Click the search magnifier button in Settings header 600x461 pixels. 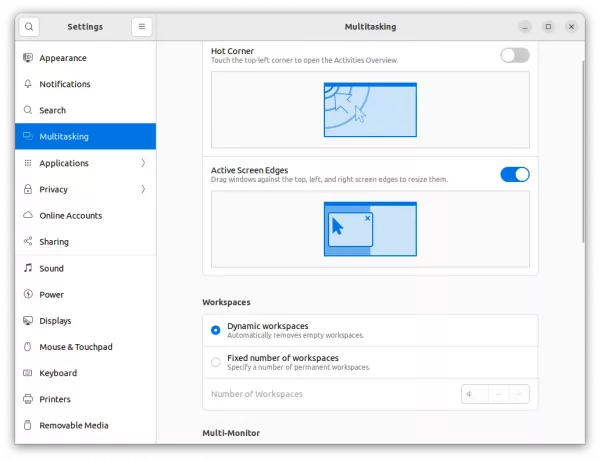29,27
